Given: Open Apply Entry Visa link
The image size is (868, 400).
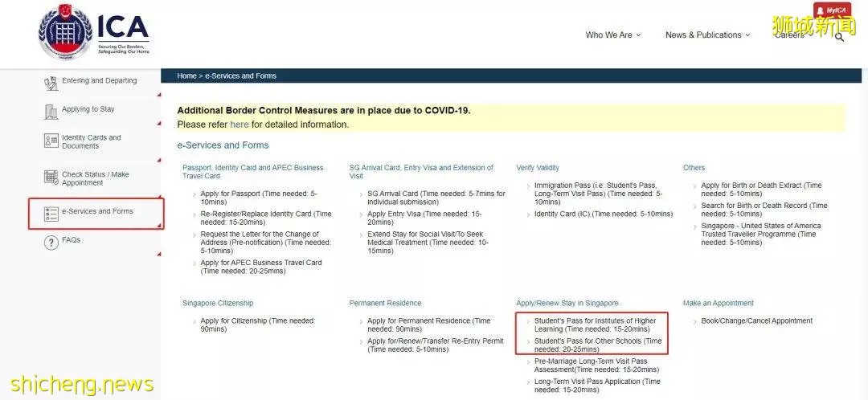Looking at the screenshot, I should pyautogui.click(x=424, y=218).
